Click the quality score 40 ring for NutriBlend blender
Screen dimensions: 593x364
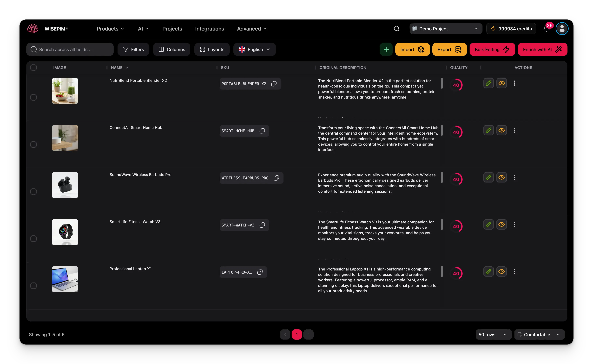point(456,85)
